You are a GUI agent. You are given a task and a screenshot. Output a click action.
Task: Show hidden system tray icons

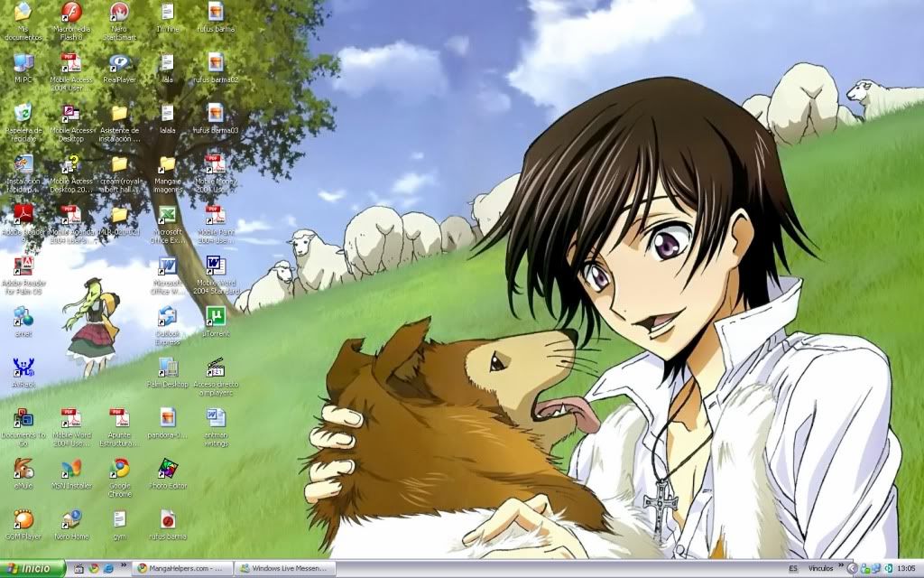(x=852, y=569)
